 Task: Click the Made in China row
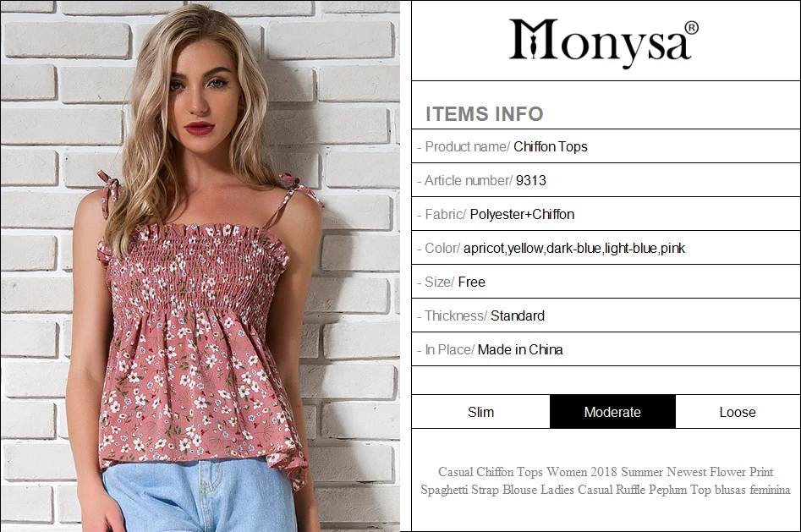[606, 349]
